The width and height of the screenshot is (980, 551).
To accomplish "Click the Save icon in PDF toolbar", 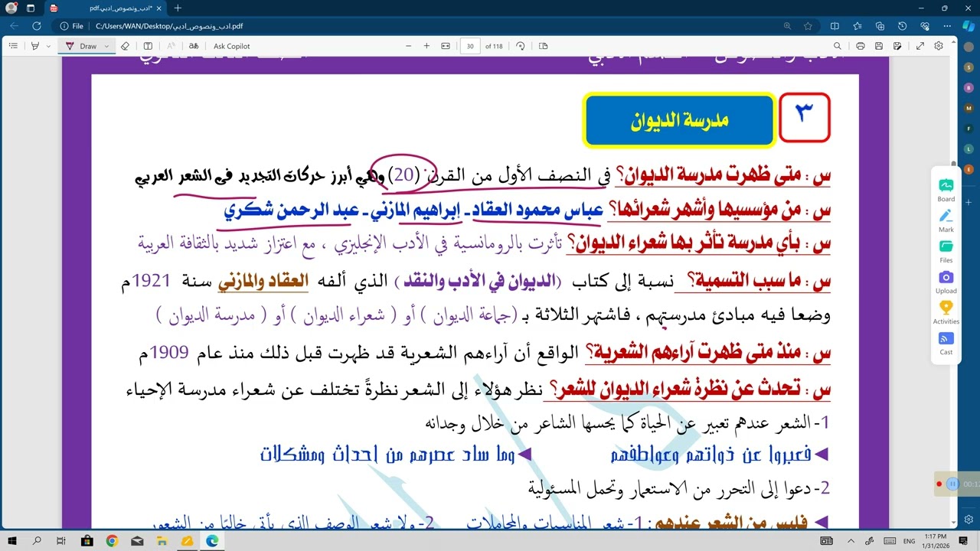I will click(879, 46).
